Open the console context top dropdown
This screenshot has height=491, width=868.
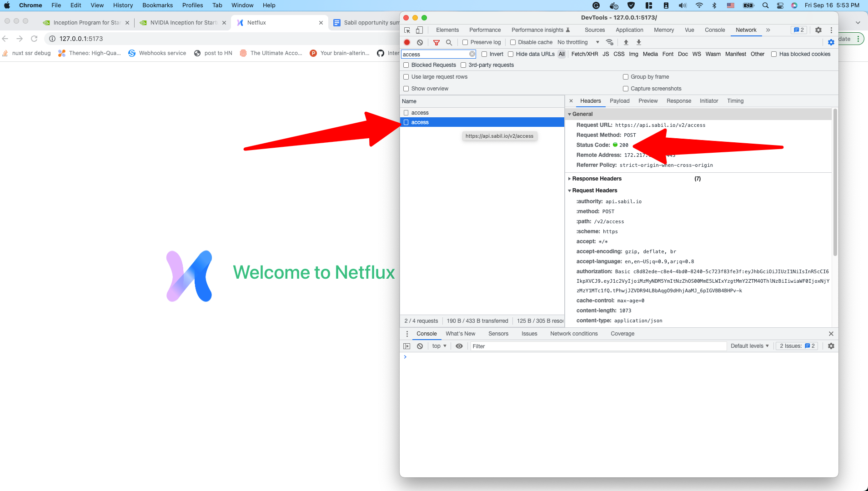439,346
